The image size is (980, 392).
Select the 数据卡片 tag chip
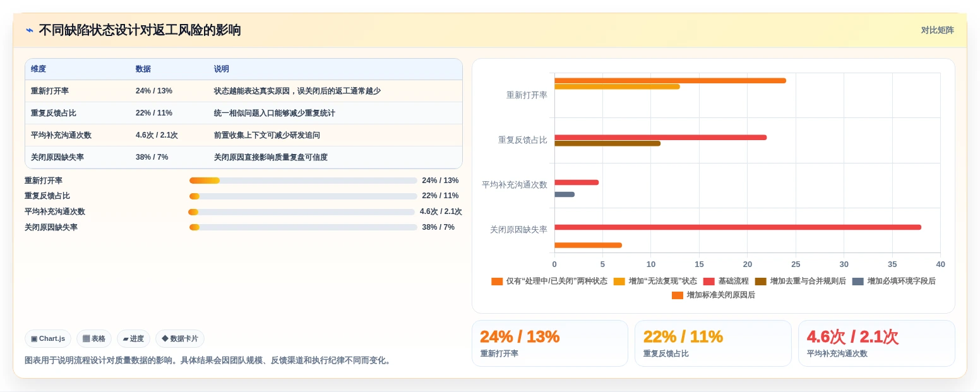click(180, 339)
